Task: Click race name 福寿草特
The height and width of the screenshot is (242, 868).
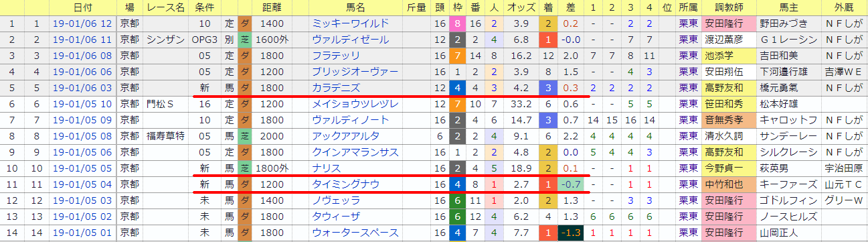Action: pyautogui.click(x=165, y=136)
